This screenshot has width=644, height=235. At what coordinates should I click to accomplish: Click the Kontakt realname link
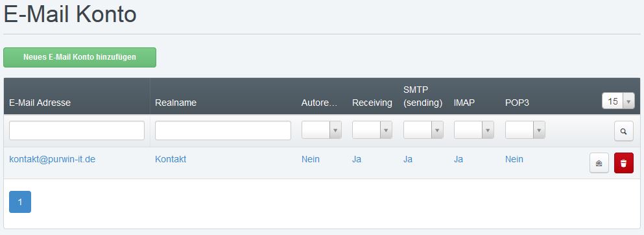tap(171, 159)
